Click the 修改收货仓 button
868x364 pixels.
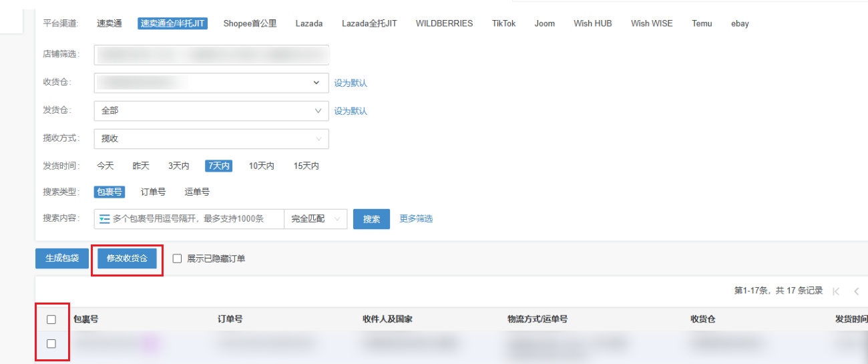point(127,258)
